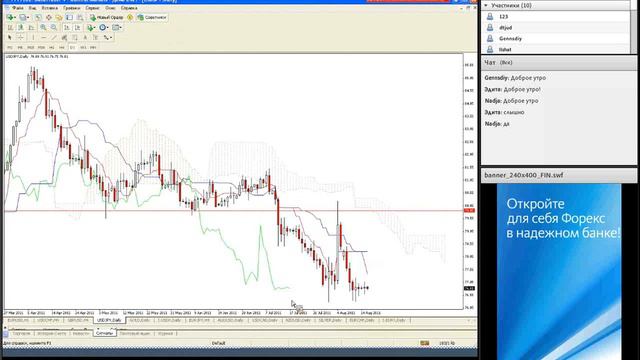
Task: Switch to the Сигналы terminal tab
Action: tap(104, 333)
